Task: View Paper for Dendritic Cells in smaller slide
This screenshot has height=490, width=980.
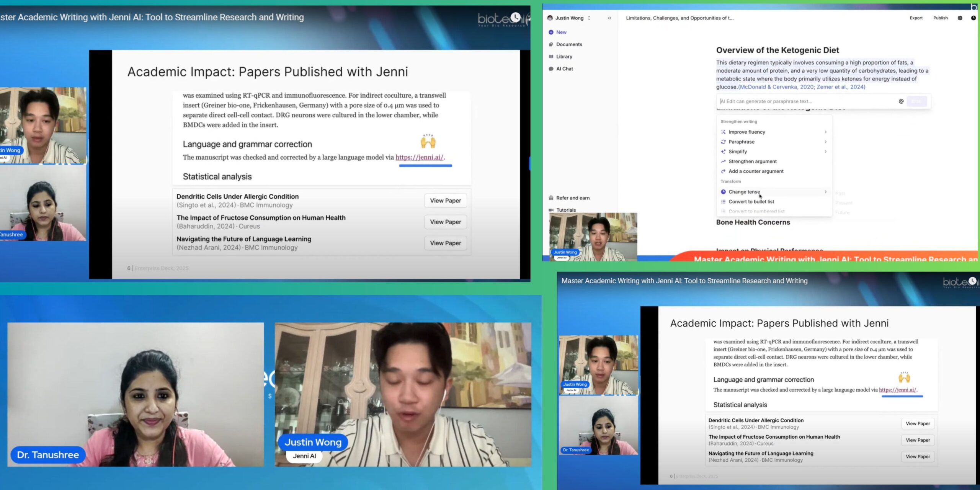Action: [918, 423]
